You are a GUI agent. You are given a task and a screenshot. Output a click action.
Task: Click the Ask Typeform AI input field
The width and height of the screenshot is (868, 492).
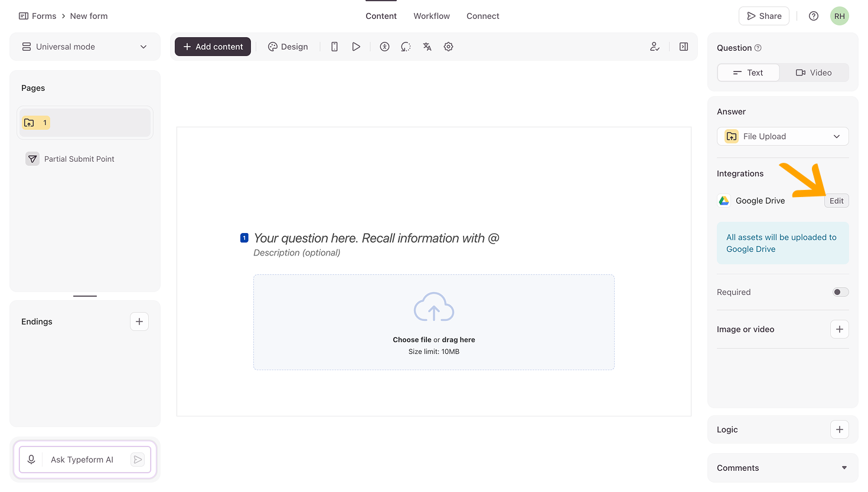pyautogui.click(x=85, y=460)
